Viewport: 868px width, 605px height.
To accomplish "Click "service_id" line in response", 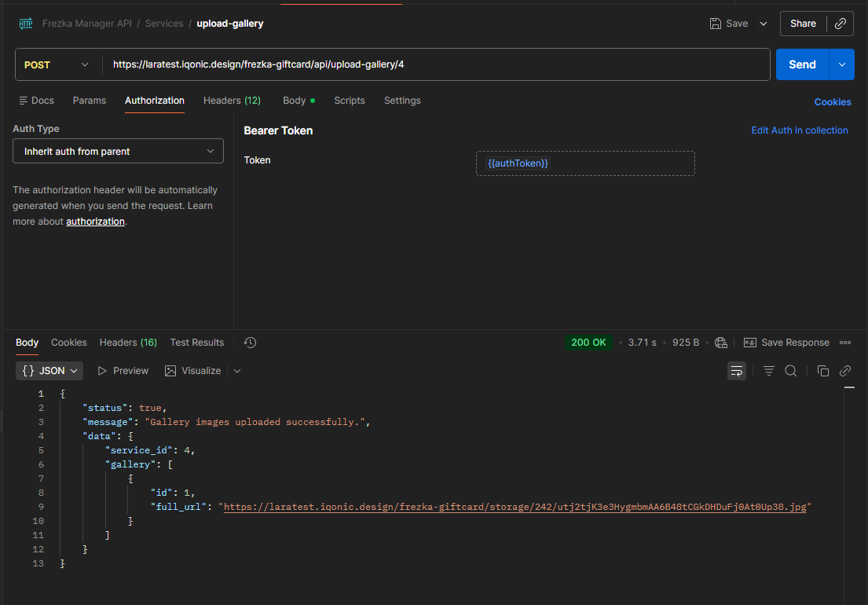I will coord(150,450).
